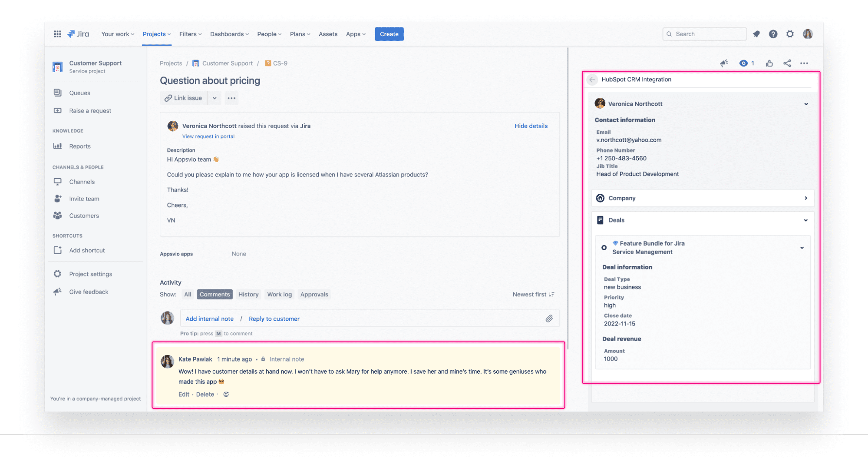Open Project settings in sidebar
The image size is (868, 461).
pyautogui.click(x=90, y=274)
